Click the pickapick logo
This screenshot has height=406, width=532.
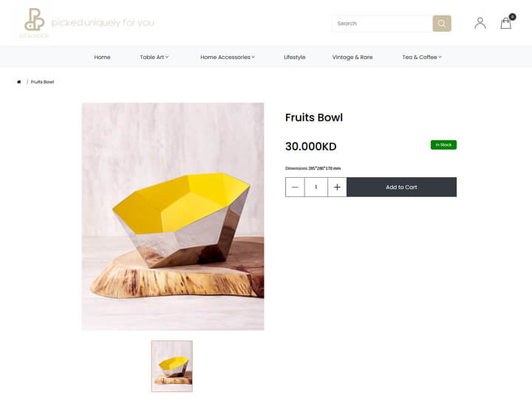pyautogui.click(x=34, y=23)
